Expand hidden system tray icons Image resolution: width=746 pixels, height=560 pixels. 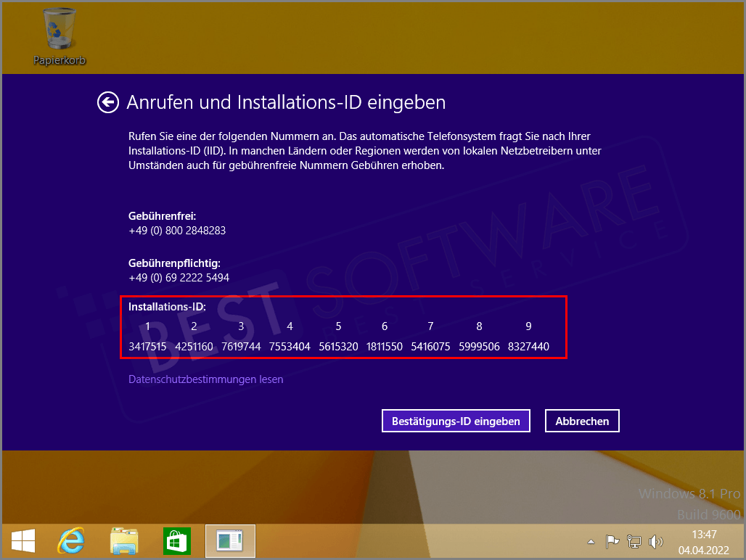tap(590, 541)
